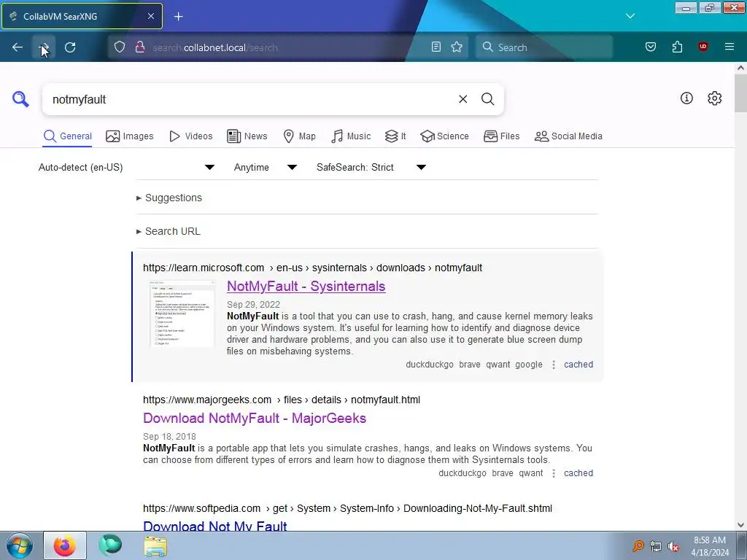Click the softpedia.com result URL
Screen dimensions: 747x560
click(x=347, y=508)
